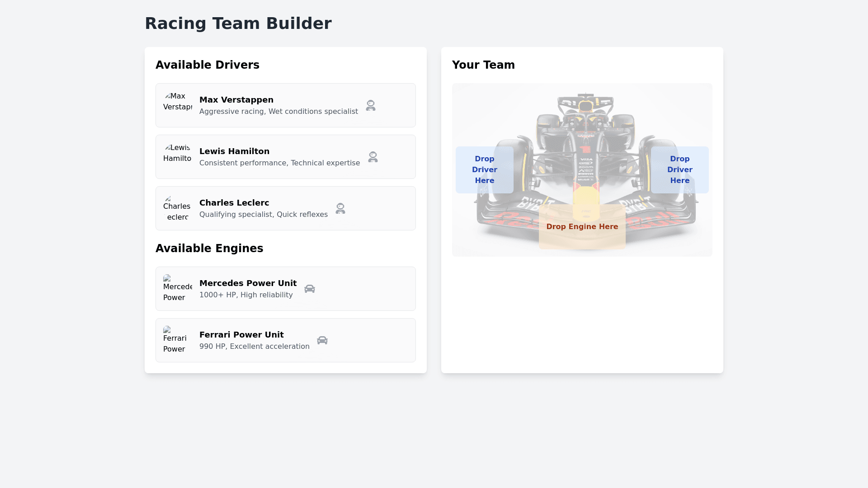868x488 pixels.
Task: Select the Lewis Hamilton name label
Action: pos(234,151)
